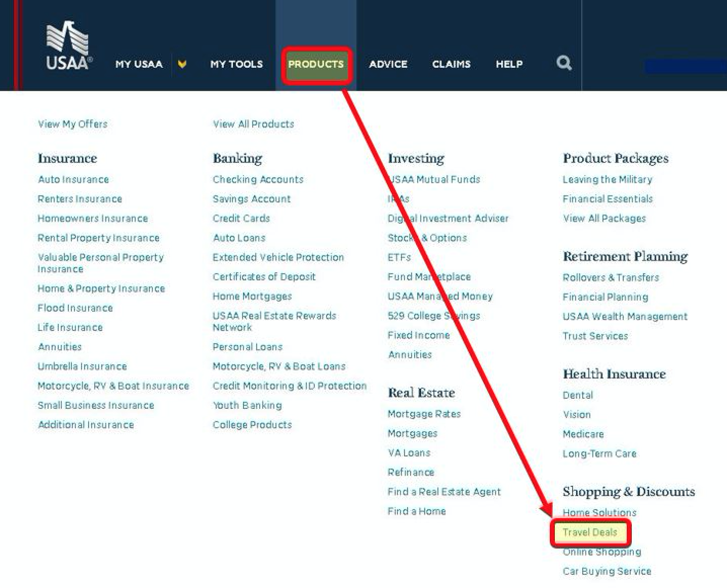Expand the My USAA chevron dropdown
This screenshot has height=588, width=727.
(182, 64)
